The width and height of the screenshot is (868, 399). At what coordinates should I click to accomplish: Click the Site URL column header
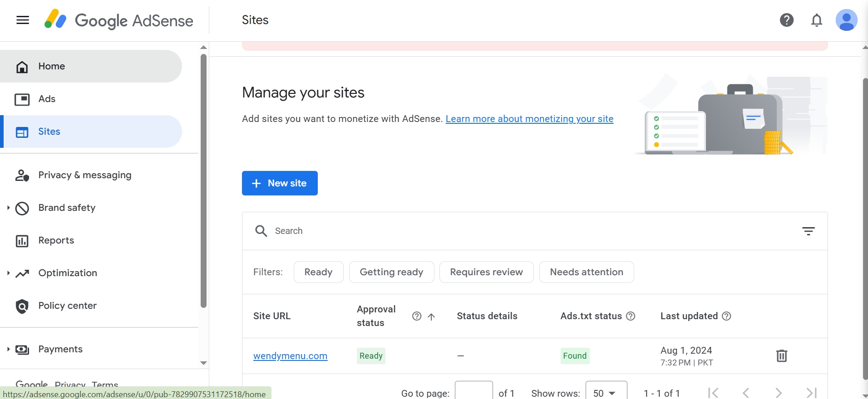pos(271,316)
